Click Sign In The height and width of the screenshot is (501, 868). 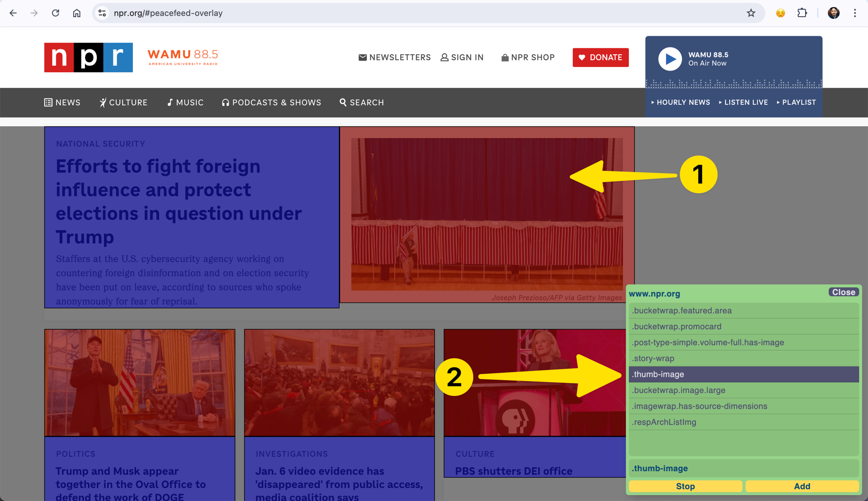(x=462, y=57)
